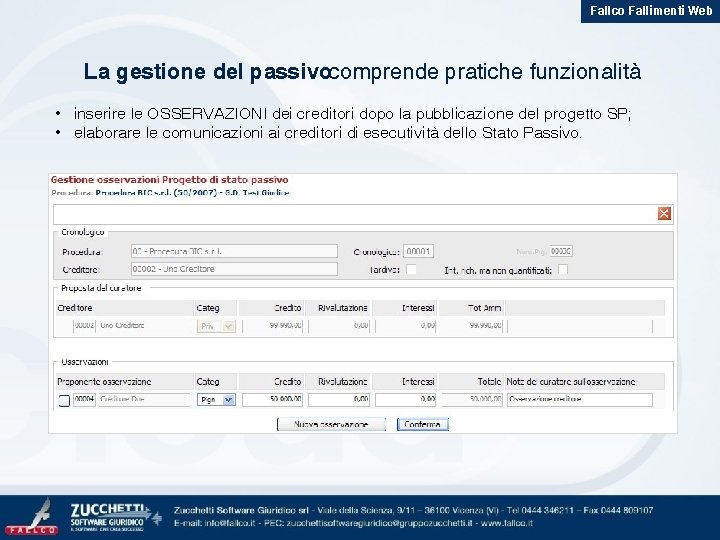Click the Note del curatore field in the observation row
This screenshot has width=720, height=540.
(x=580, y=399)
